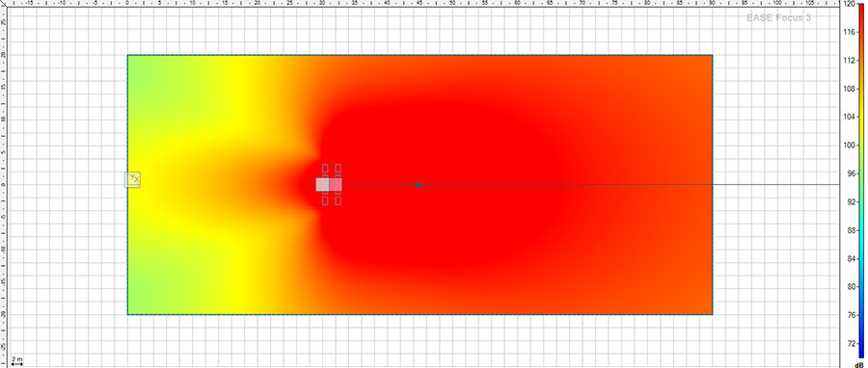Pick the bottom-left small speaker outline
Image resolution: width=868 pixels, height=368 pixels.
325,200
